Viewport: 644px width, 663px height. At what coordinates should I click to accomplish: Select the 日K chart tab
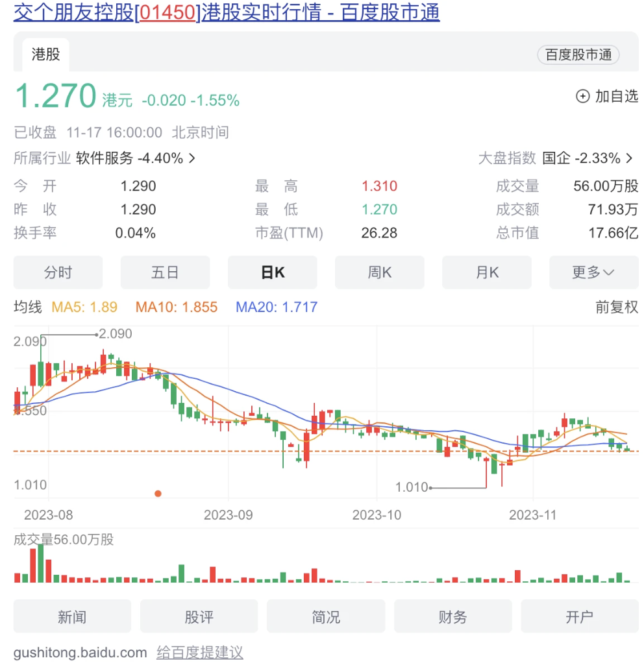(272, 272)
